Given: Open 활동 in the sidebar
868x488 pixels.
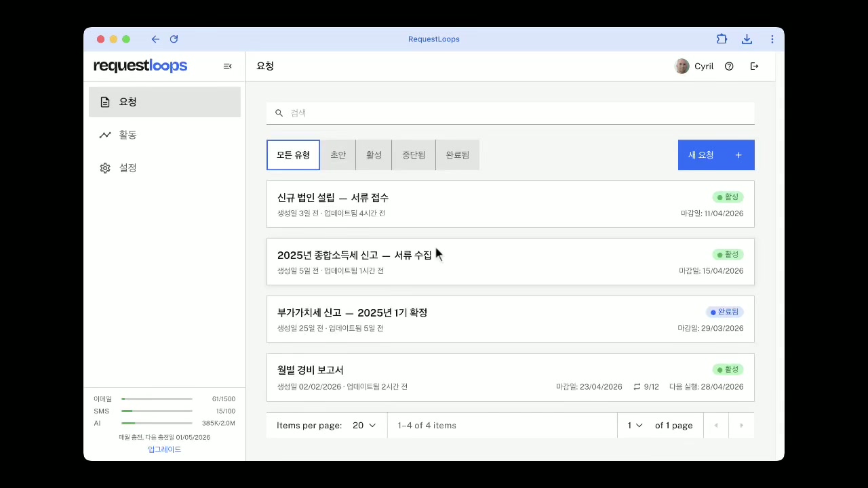Looking at the screenshot, I should click(x=127, y=135).
